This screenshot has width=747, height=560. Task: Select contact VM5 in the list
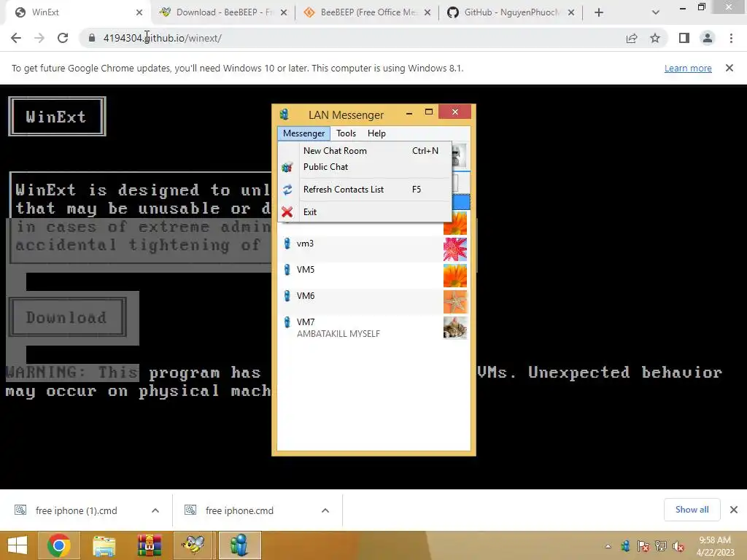(373, 275)
